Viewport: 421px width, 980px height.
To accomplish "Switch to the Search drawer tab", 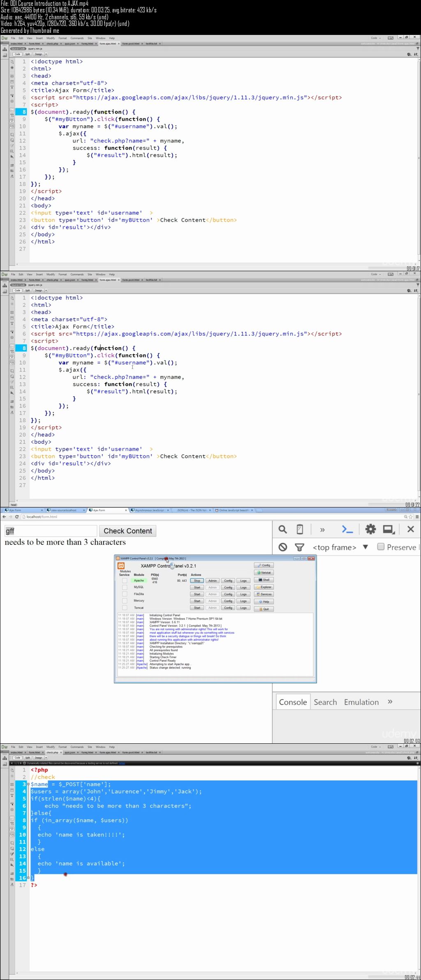I will click(x=325, y=702).
